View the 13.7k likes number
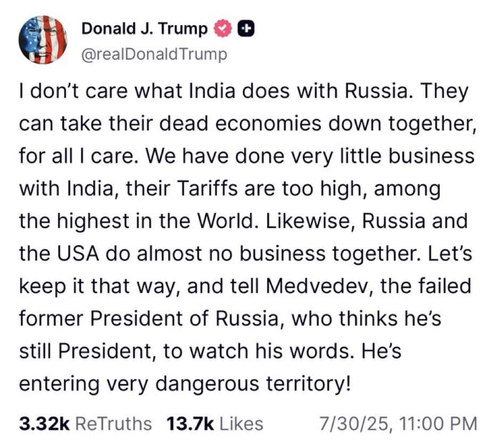The width and height of the screenshot is (487, 448). coord(190,423)
